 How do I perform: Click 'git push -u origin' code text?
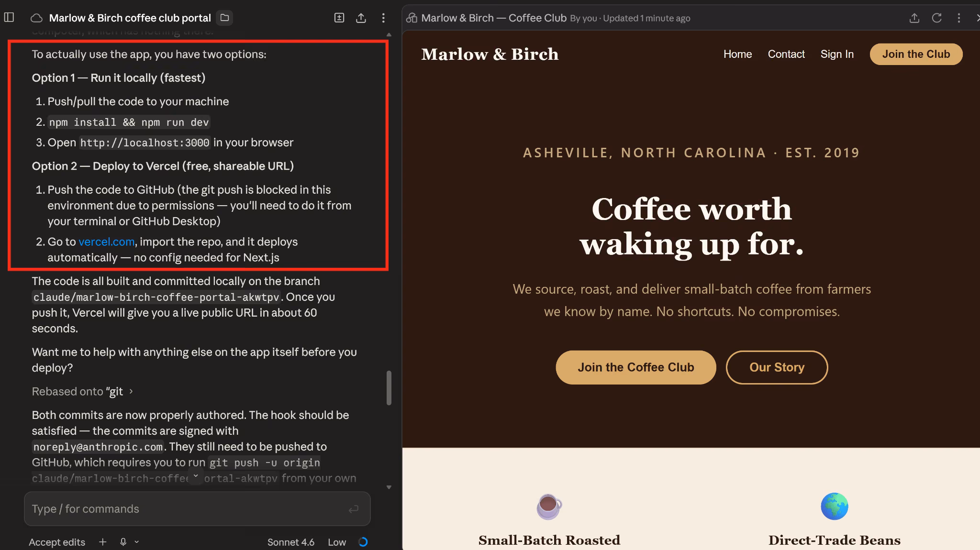tap(264, 462)
